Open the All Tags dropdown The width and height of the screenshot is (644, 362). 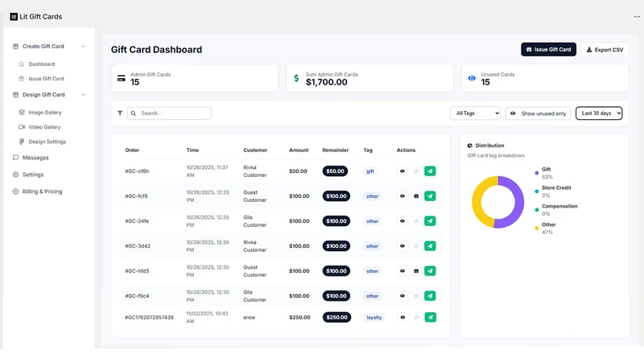[x=475, y=113]
